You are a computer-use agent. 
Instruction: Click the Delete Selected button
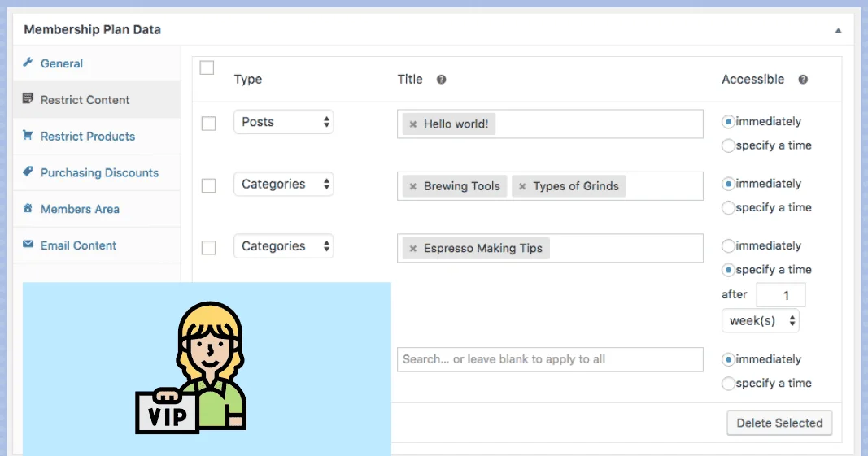[779, 423]
